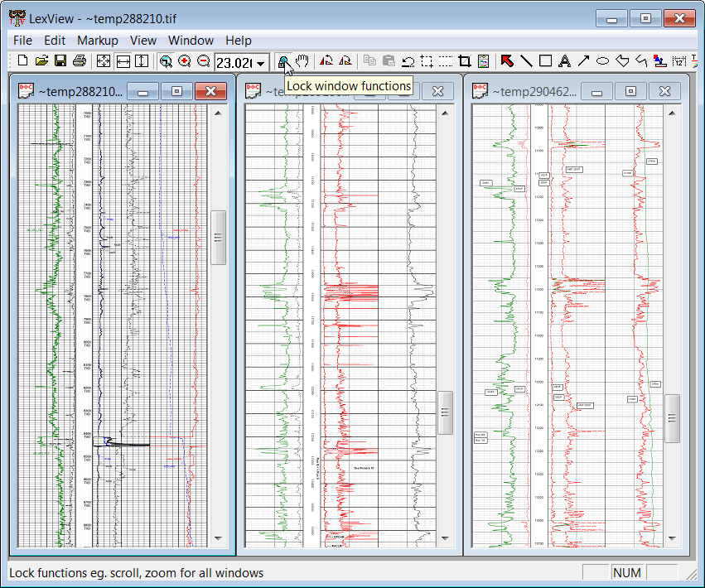
Task: Click scrollbar thumb in middle log window
Action: (445, 412)
